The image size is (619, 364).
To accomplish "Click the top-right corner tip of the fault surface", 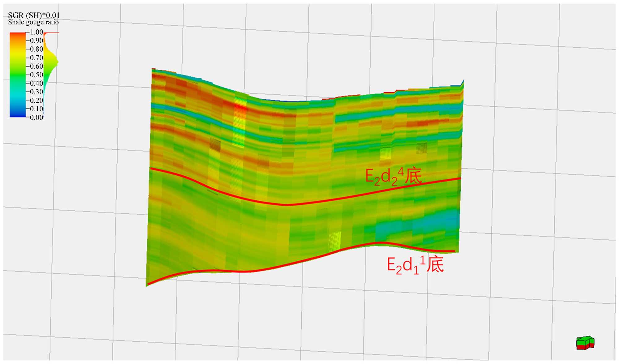I will click(463, 81).
